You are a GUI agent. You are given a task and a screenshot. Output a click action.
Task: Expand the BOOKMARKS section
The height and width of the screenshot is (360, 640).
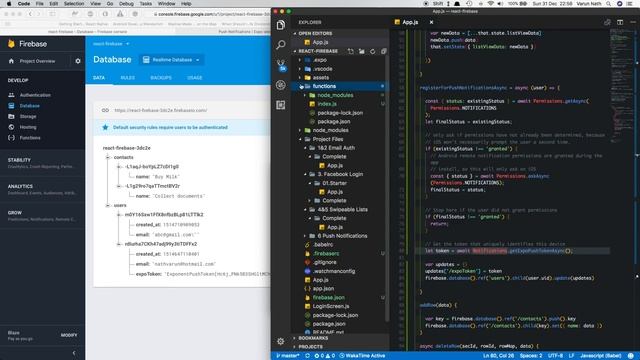pos(313,338)
